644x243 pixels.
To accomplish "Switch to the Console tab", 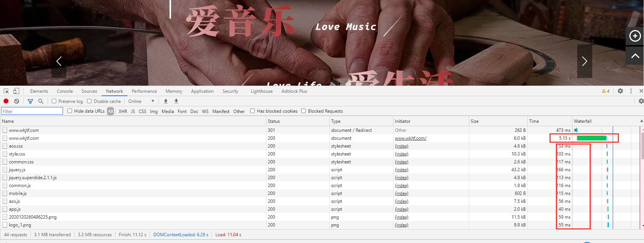I will (x=65, y=91).
